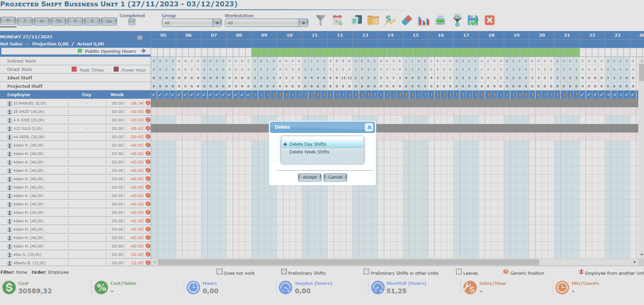Viewport: 644px width, 305px height.
Task: Click the Projected Staff row label
Action: 25,86
